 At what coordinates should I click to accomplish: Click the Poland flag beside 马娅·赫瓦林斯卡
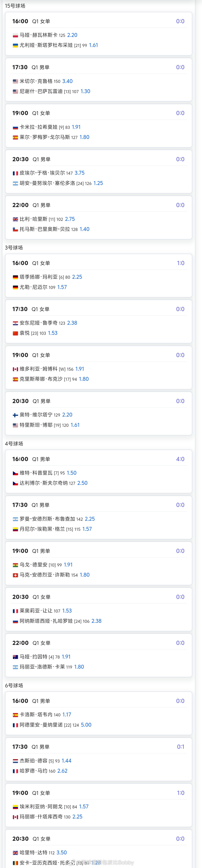15,35
